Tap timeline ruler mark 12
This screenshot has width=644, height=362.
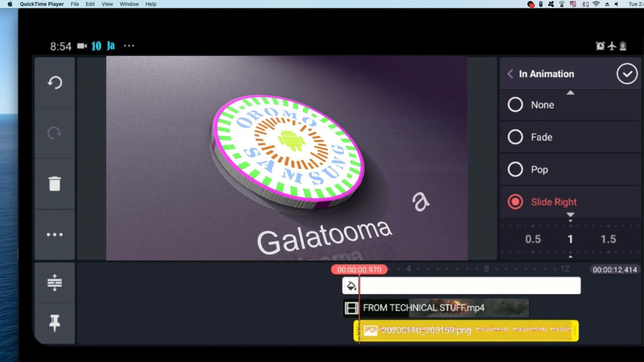tap(565, 269)
